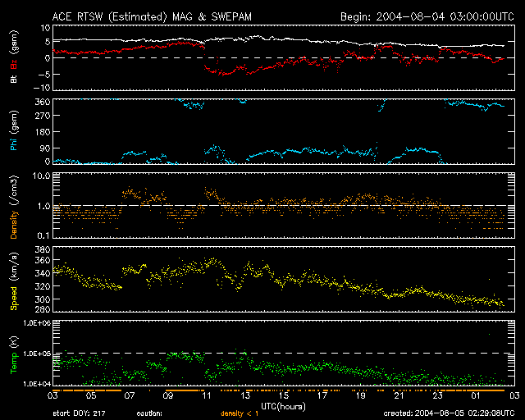Click the 19 hour tick on time axis
The image size is (525, 420).
(x=360, y=395)
